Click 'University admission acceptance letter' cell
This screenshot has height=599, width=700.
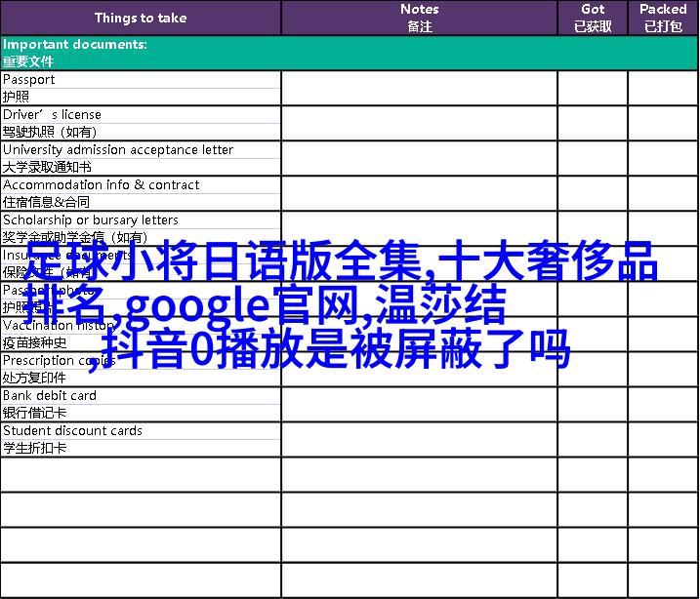click(141, 150)
